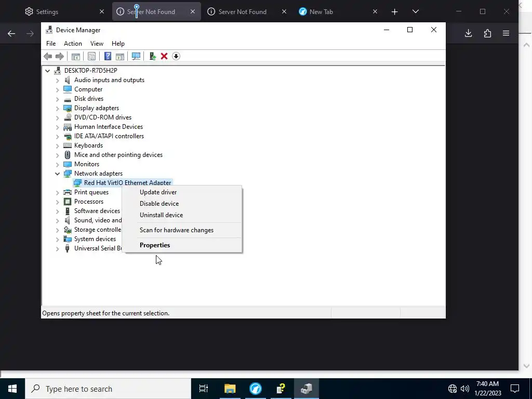Viewport: 532px width, 399px height.
Task: Select the Red Hat VirtIO Ethernet Adapter
Action: tap(128, 182)
